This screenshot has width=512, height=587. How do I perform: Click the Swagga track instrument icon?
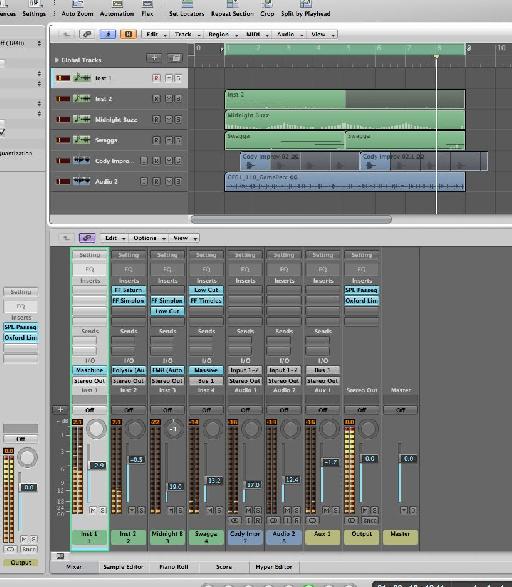pyautogui.click(x=82, y=140)
